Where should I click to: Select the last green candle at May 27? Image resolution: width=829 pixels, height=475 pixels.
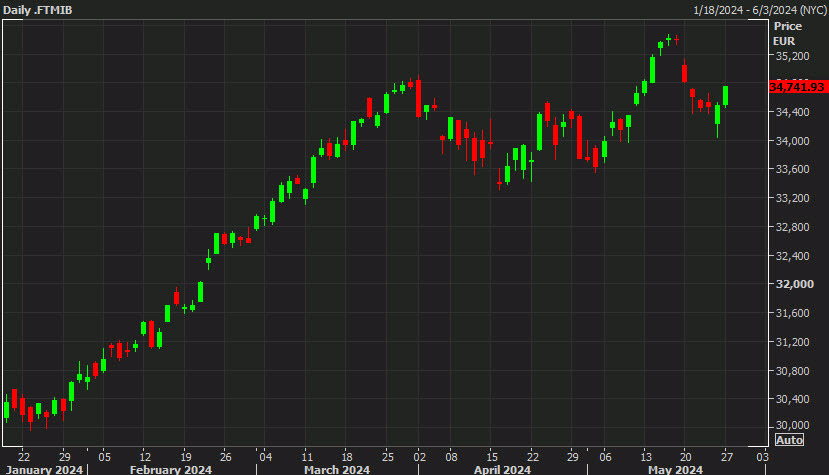726,95
